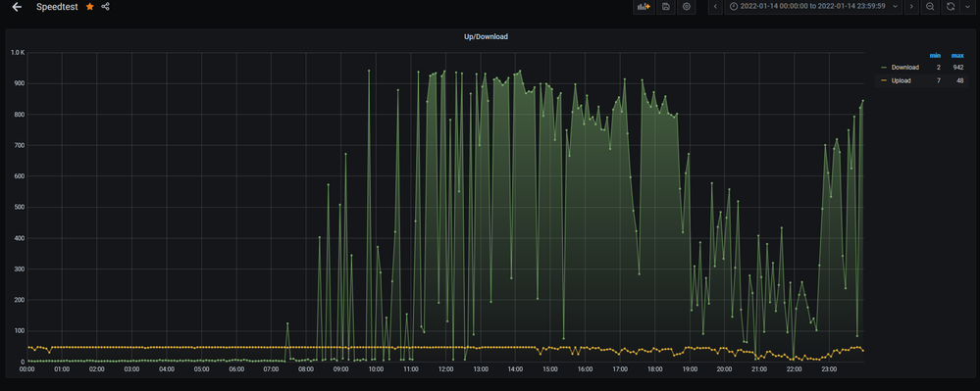Click the 18:00 x-axis label

coord(654,369)
